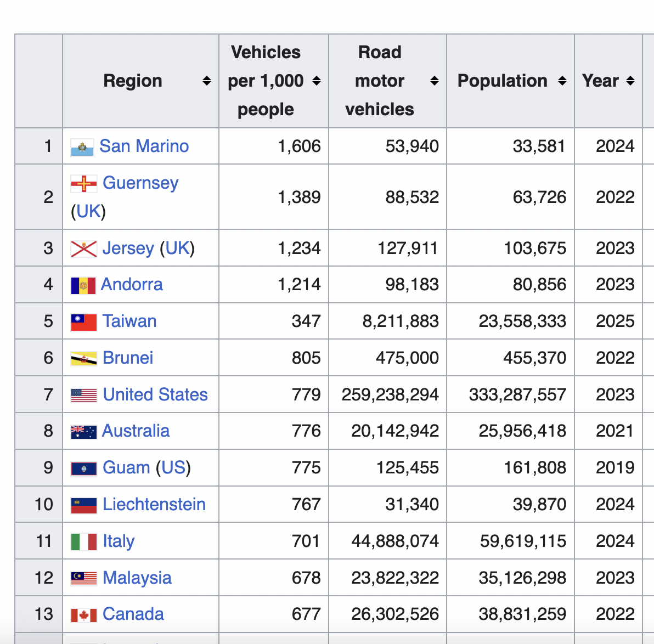Viewport: 654px width, 644px height.
Task: Sort by Vehicles per 1,000 people arrows
Action: click(317, 81)
